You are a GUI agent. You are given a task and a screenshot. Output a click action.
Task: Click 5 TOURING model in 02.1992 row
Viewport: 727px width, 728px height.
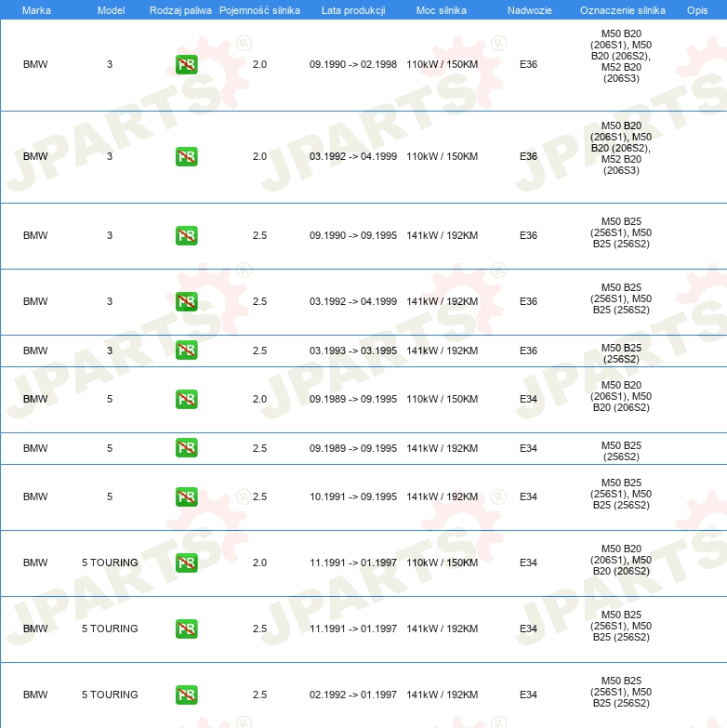(x=110, y=695)
